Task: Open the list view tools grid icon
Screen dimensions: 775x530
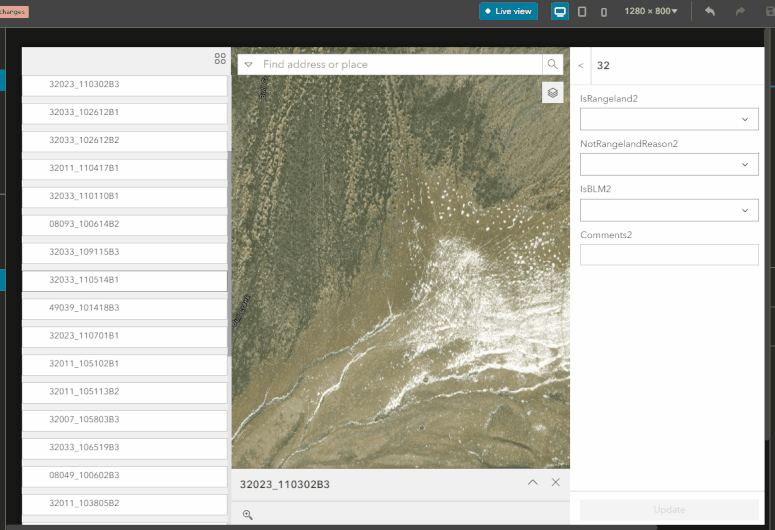Action: tap(220, 59)
